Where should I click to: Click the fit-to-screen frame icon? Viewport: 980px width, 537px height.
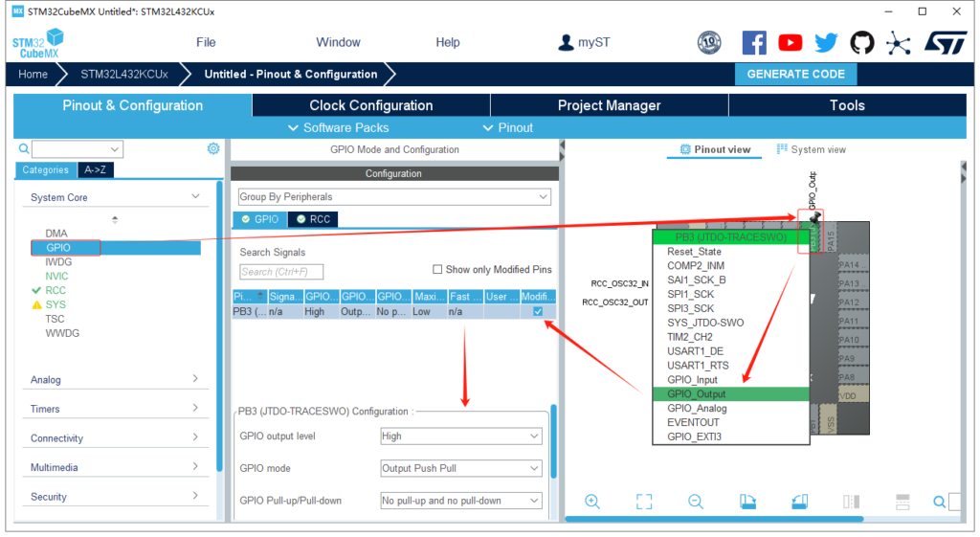(x=644, y=502)
